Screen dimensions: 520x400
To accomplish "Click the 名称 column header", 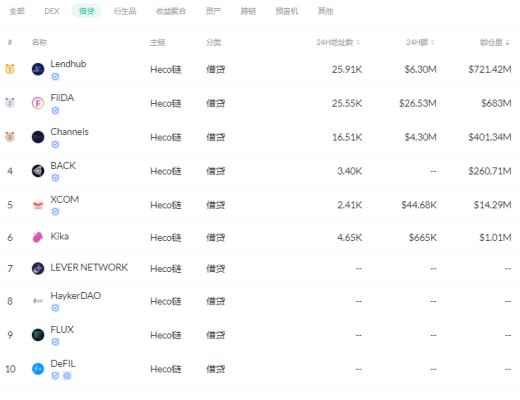I will tap(39, 42).
